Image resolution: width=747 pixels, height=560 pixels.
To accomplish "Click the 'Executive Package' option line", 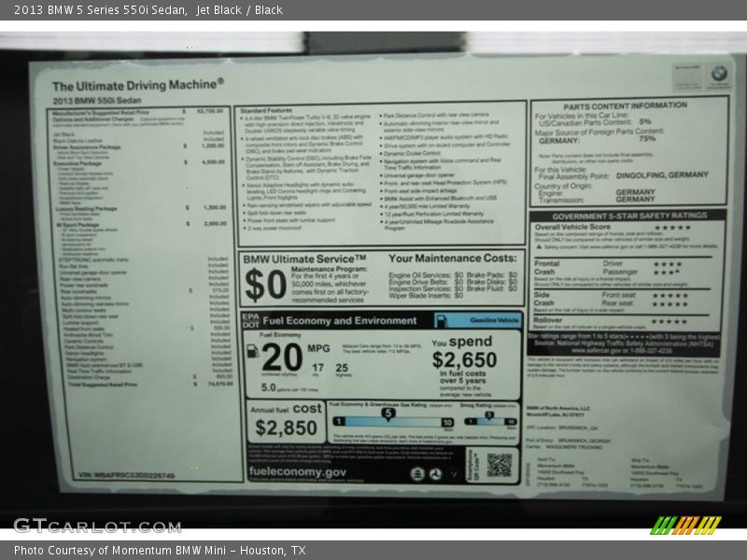I will click(x=138, y=162).
